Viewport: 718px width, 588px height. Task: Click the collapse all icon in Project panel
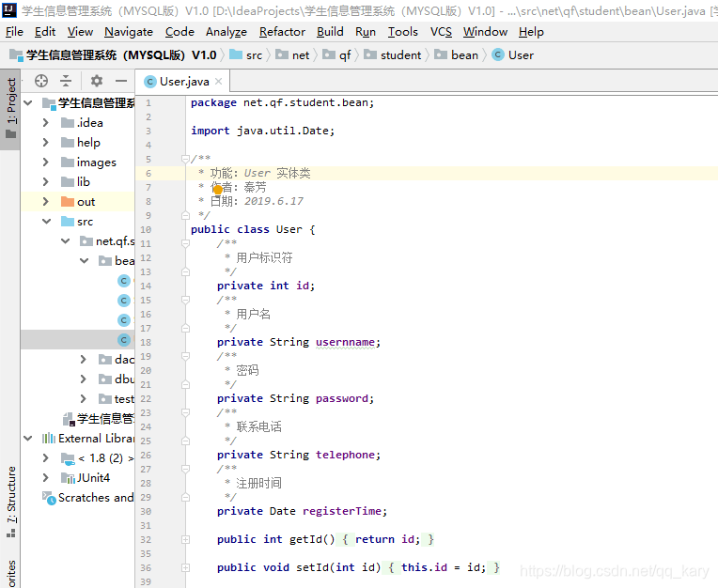click(66, 81)
